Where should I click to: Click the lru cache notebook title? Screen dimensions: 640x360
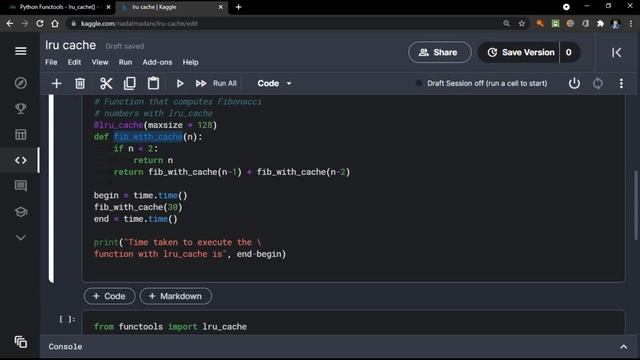[70, 45]
